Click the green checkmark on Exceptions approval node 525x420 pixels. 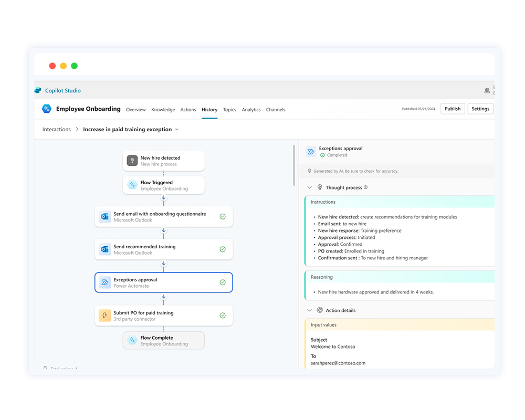223,282
